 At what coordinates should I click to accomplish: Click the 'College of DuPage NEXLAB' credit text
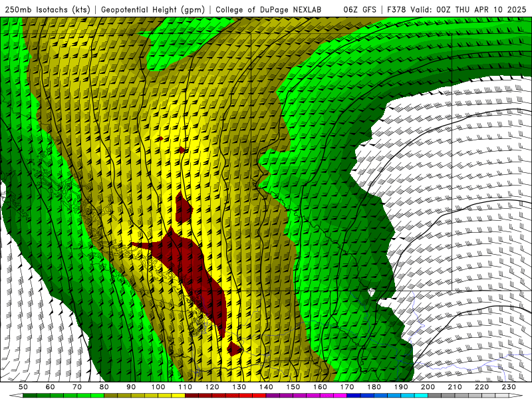[x=269, y=9]
